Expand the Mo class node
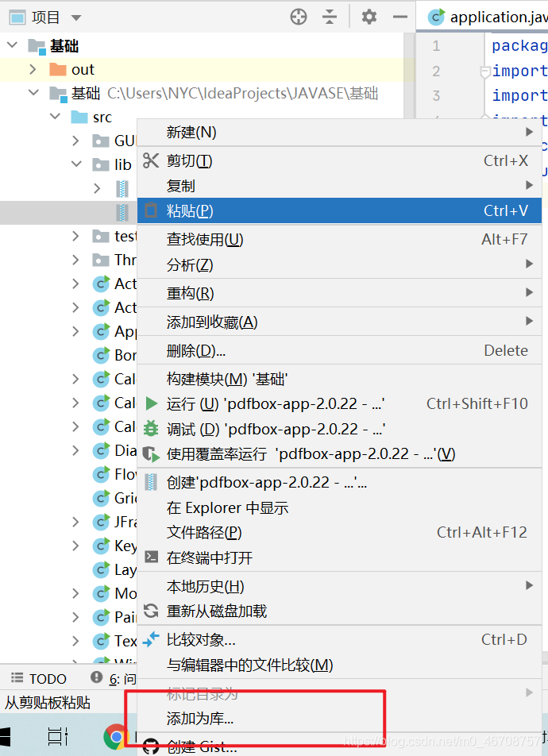 (x=75, y=593)
